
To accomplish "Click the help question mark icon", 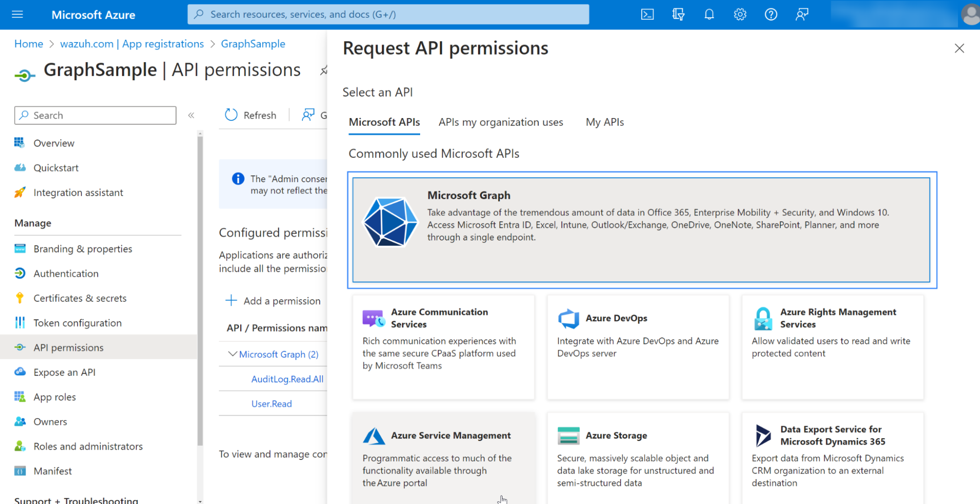I will [x=771, y=15].
